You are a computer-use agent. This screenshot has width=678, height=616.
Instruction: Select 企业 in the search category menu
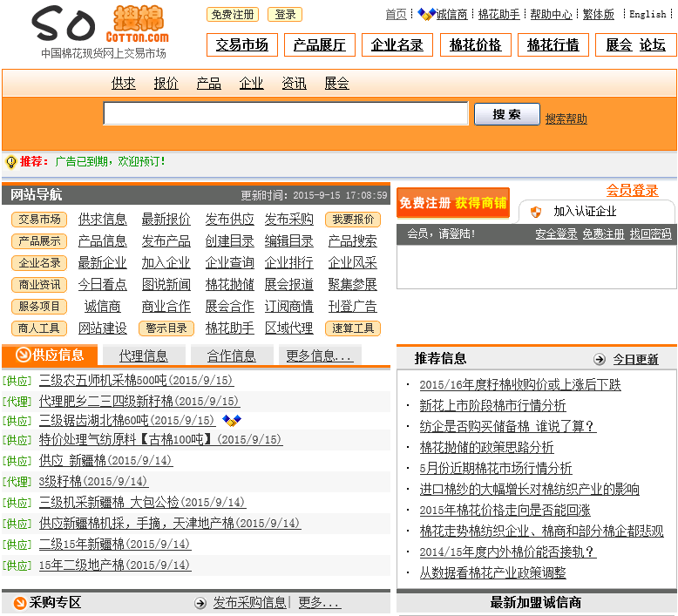(x=251, y=84)
